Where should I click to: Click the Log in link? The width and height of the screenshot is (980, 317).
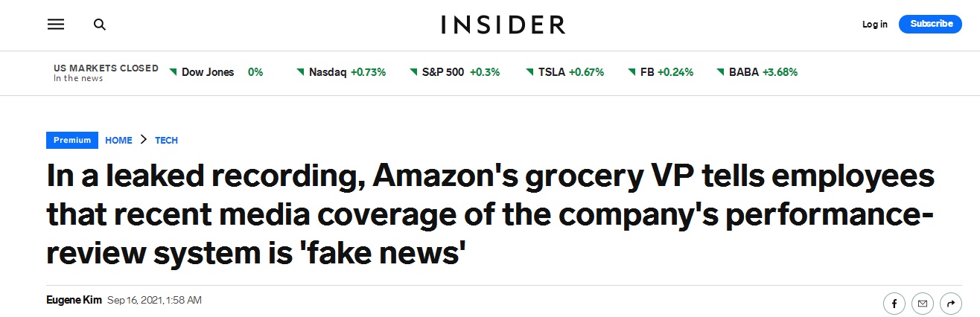875,24
